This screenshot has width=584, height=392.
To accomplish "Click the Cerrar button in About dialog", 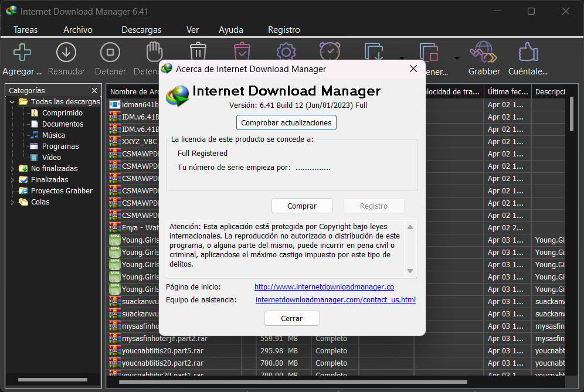I will point(291,318).
